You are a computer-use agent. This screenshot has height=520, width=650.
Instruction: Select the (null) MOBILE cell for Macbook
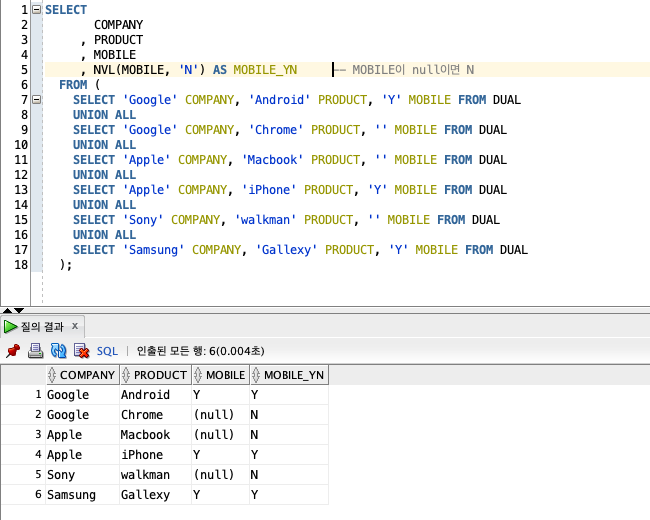[x=221, y=435]
